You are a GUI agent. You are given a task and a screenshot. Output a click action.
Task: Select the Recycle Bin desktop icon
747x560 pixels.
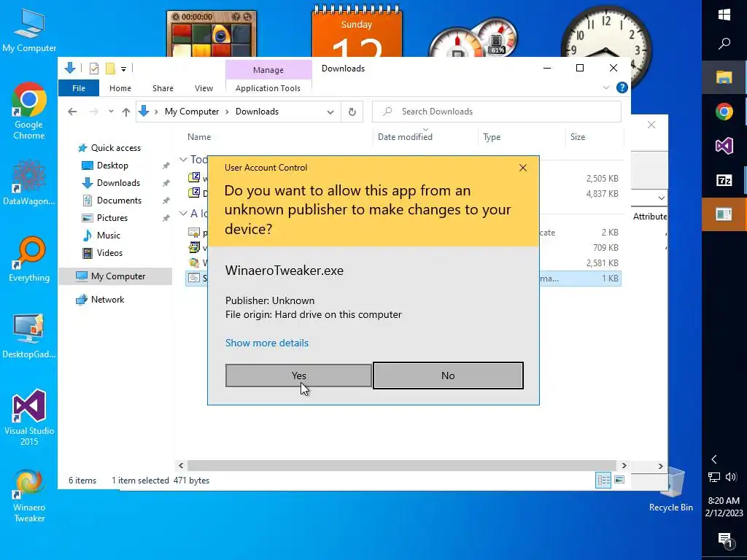(671, 489)
